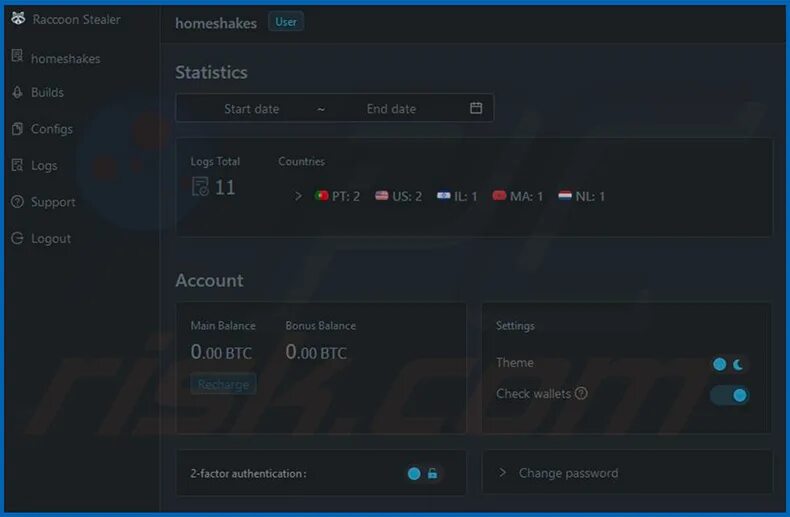
Task: Click the Main Balance 0.00 BTC value
Action: tap(221, 352)
